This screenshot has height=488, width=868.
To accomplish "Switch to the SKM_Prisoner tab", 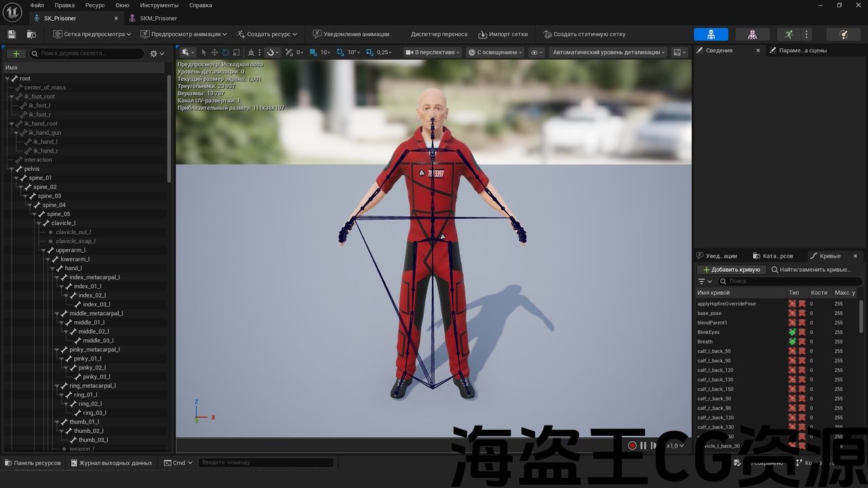I will [x=158, y=18].
